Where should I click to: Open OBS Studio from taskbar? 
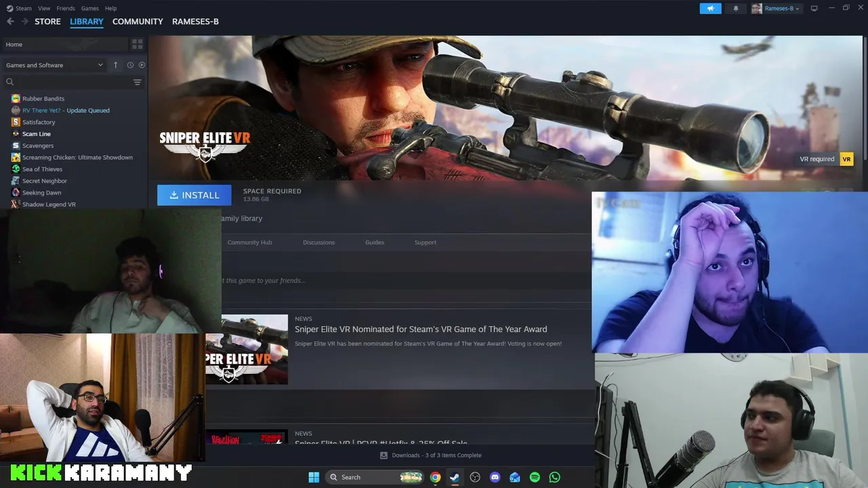pos(475,477)
